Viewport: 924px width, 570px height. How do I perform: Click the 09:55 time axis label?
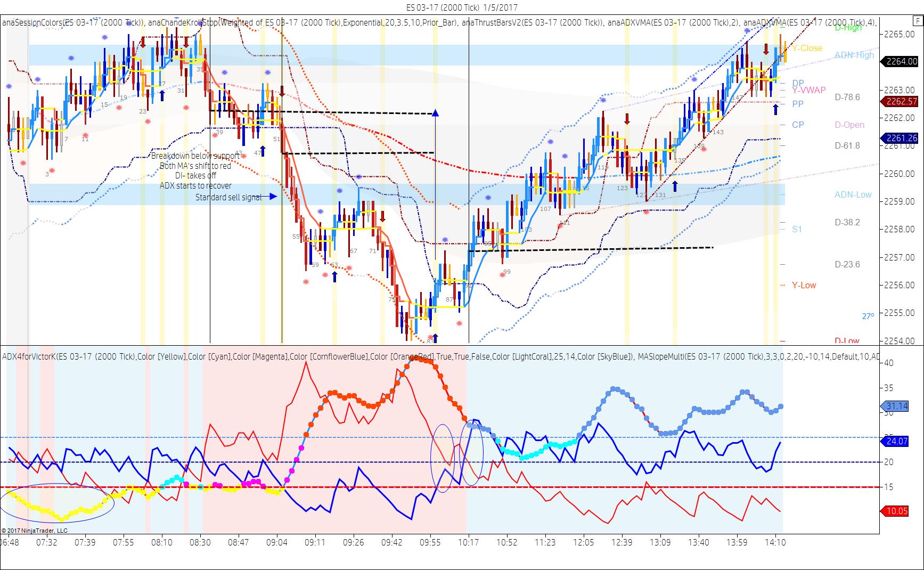tap(430, 542)
